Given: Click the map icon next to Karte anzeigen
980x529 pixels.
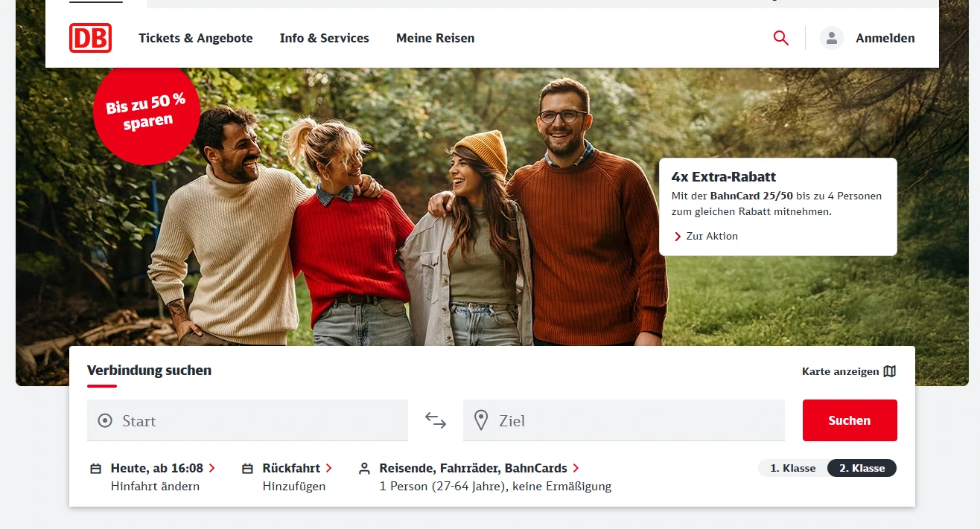Looking at the screenshot, I should pyautogui.click(x=889, y=371).
